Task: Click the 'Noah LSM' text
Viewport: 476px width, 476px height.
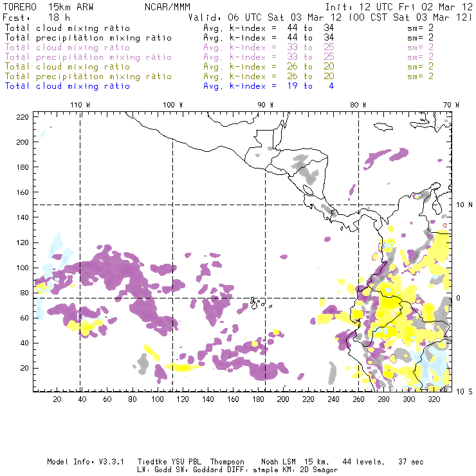Action: click(278, 462)
